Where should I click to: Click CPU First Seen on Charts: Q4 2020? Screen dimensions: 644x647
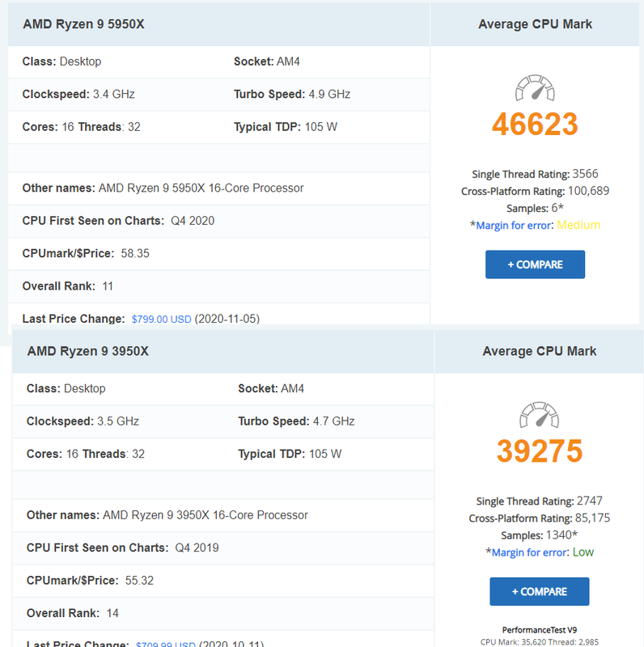(x=118, y=221)
